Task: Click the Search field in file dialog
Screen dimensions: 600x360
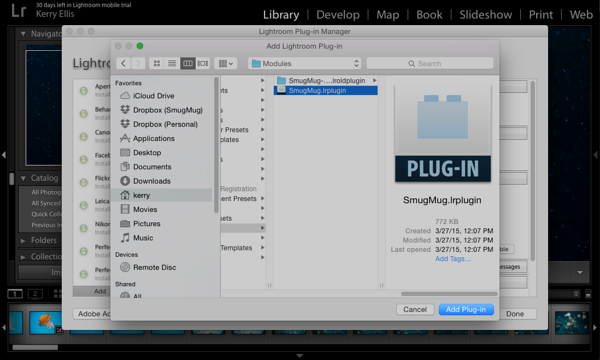Action: pos(430,64)
